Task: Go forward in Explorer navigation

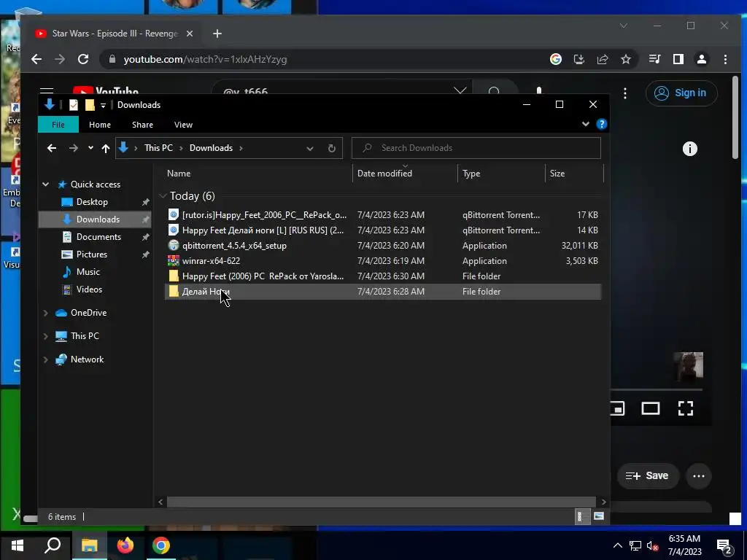Action: point(74,148)
